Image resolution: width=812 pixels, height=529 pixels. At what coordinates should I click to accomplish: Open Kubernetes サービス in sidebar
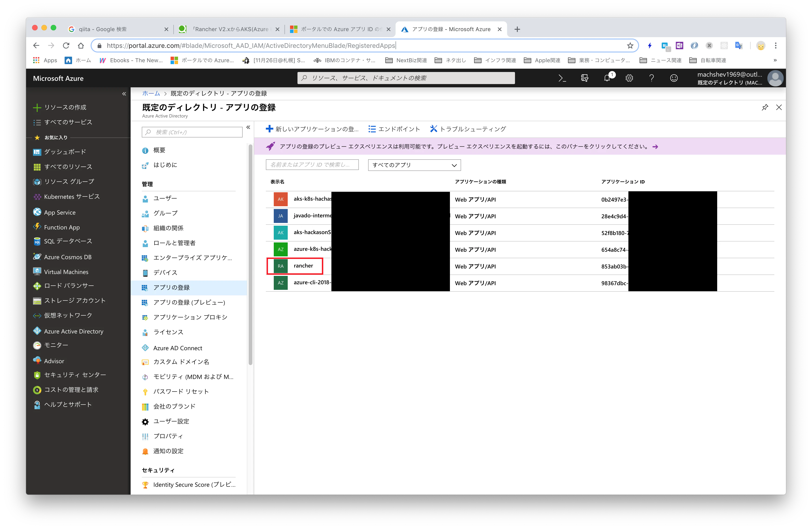coord(66,197)
